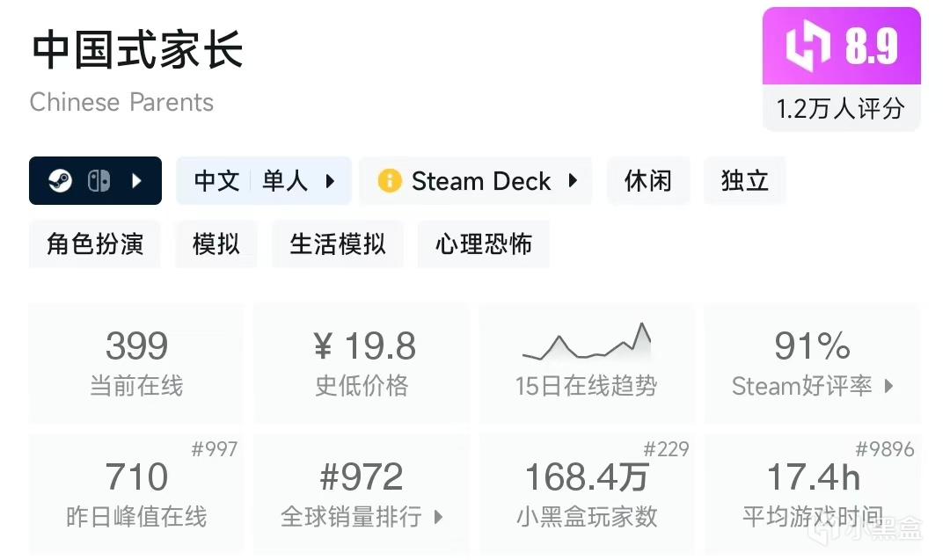The image size is (950, 560).
Task: Open the 角色扮演 tag
Action: (x=95, y=244)
